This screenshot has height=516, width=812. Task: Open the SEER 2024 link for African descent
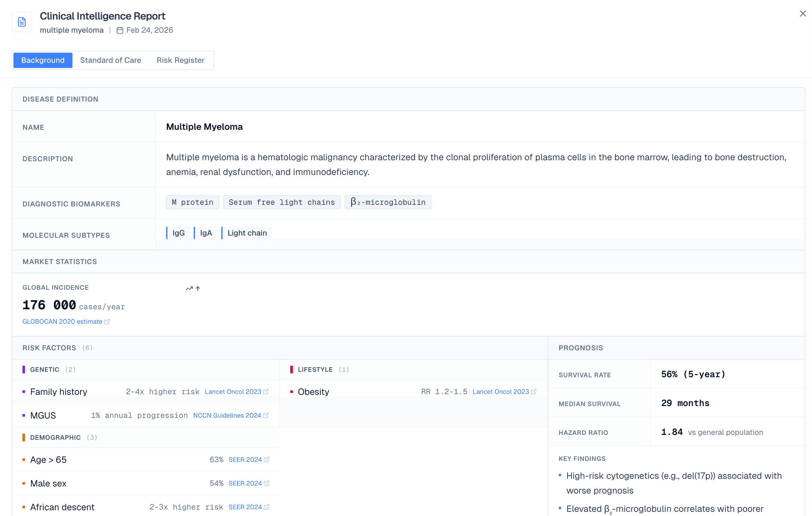click(245, 507)
